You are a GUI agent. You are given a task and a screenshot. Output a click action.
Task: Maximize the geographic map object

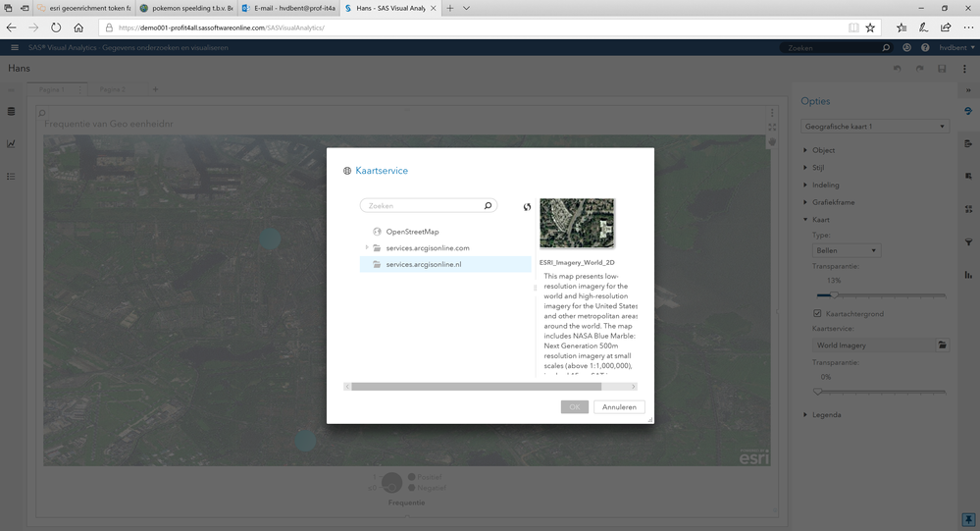(x=772, y=127)
